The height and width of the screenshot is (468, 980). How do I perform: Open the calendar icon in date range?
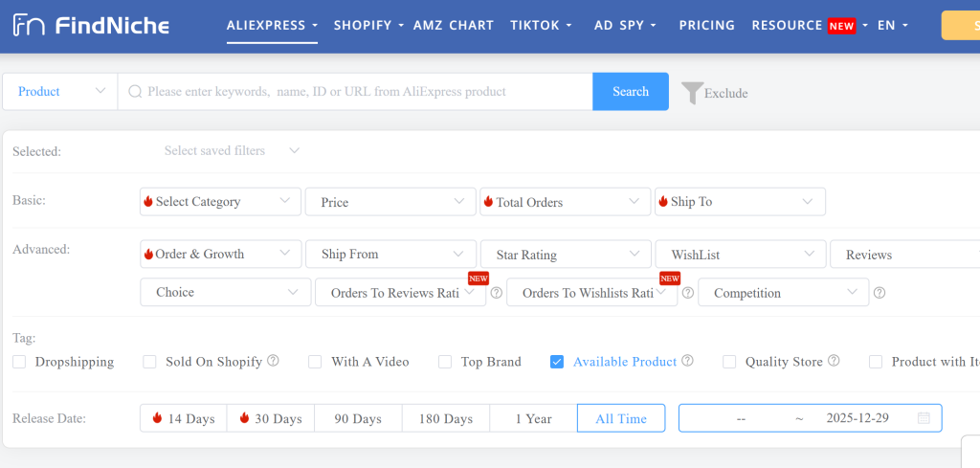(924, 418)
